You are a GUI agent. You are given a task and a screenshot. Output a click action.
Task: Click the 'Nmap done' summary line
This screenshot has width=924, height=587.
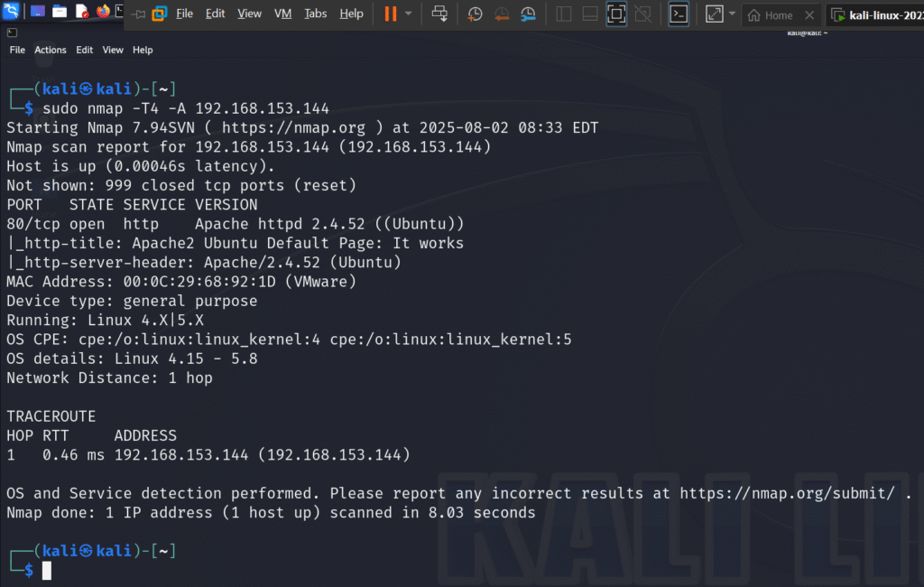coord(271,513)
